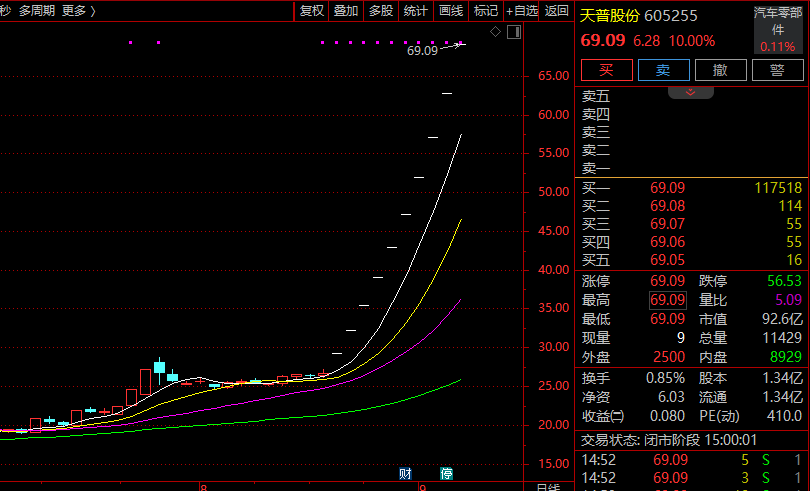
Task: Click the diamond marker icon above chart
Action: (x=495, y=32)
